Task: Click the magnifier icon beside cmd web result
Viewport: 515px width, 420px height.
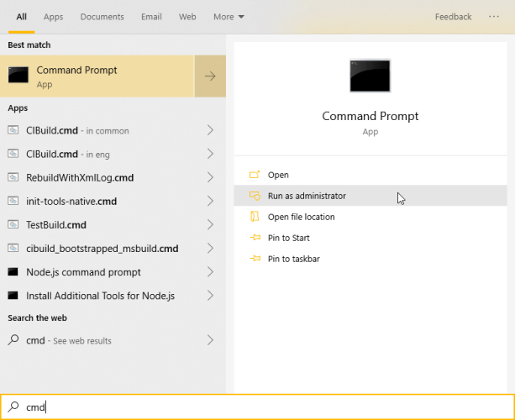Action: tap(13, 340)
